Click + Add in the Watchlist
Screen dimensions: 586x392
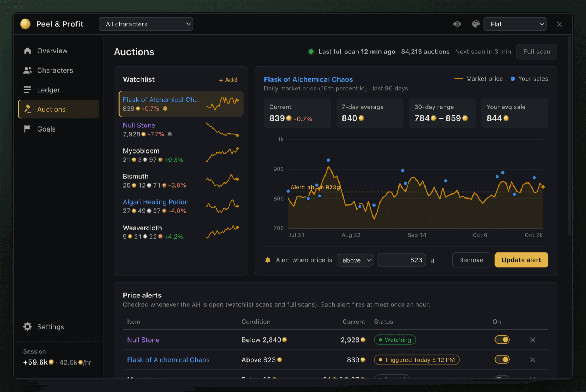coord(228,80)
